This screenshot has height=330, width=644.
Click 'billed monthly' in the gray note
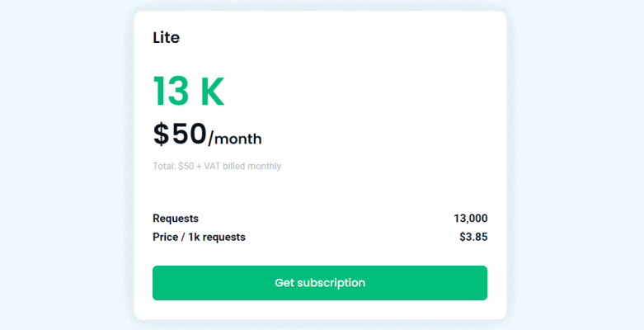tap(256, 166)
